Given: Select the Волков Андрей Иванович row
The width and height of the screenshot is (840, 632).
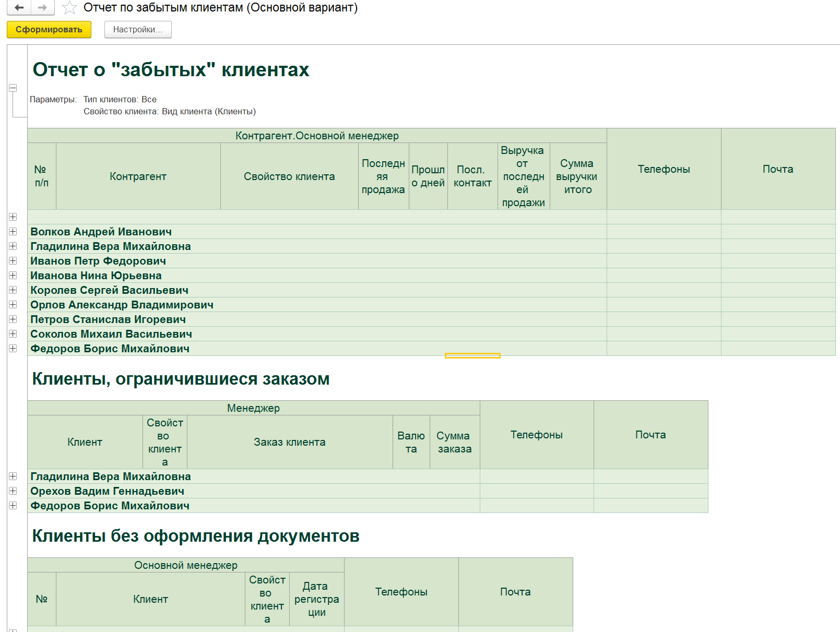Looking at the screenshot, I should pos(317,232).
